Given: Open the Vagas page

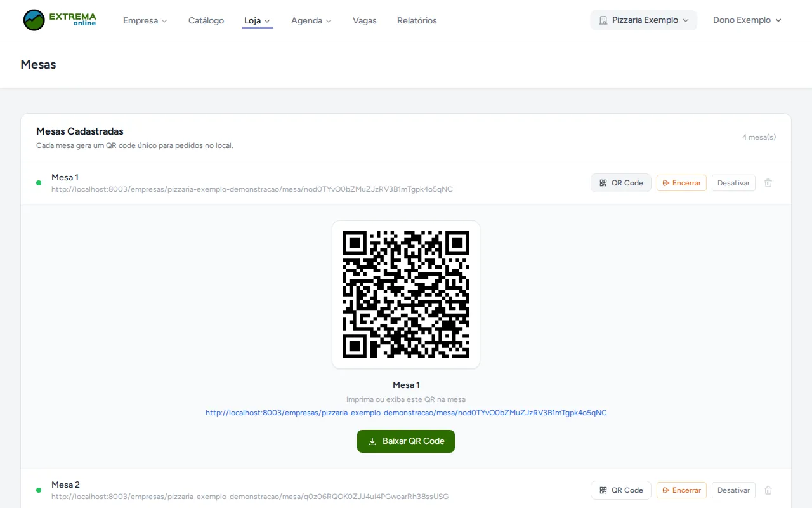Looking at the screenshot, I should pyautogui.click(x=365, y=20).
